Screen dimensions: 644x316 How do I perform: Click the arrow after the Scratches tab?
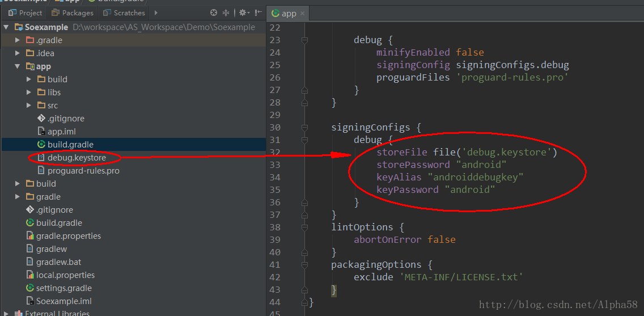(156, 12)
